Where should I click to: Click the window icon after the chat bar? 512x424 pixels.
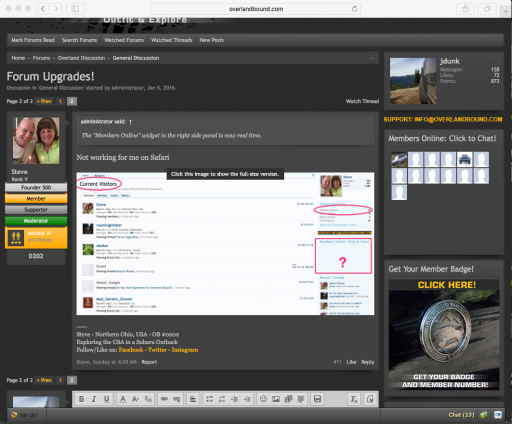498,415
